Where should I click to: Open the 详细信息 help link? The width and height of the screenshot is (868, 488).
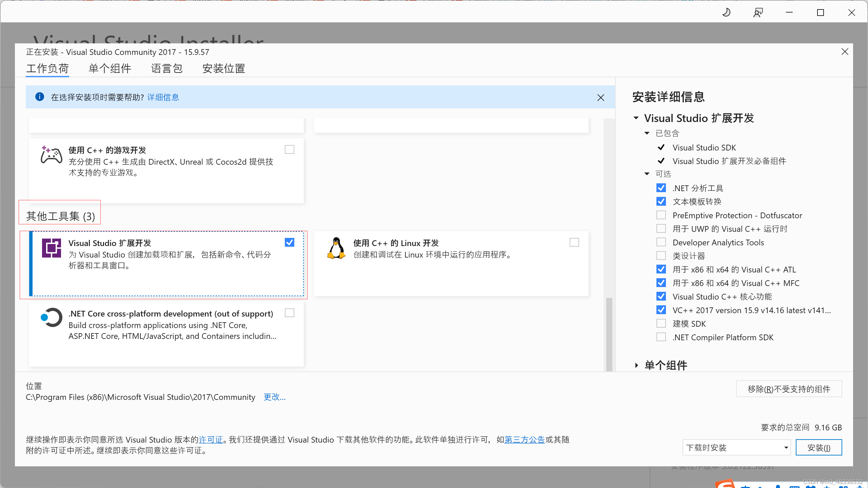pos(163,97)
